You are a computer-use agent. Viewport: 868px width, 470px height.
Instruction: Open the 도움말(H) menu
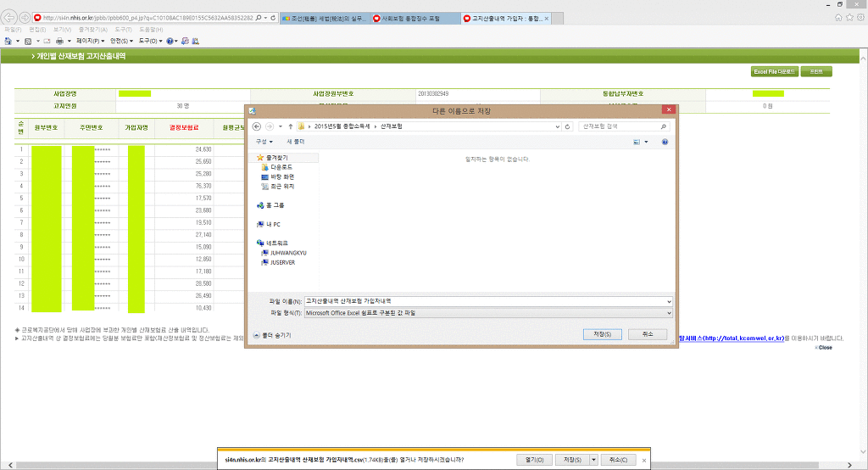click(151, 30)
